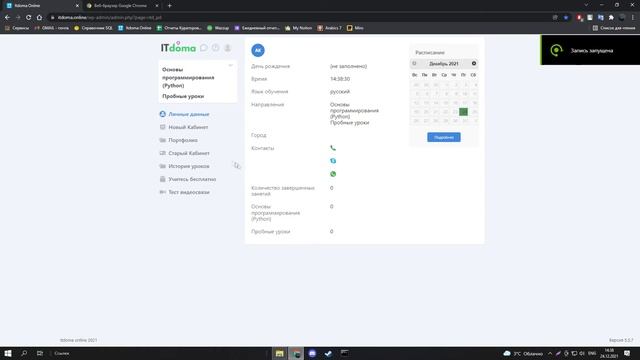The width and height of the screenshot is (640, 360).
Task: Go to the browser home page
Action: 39,18
